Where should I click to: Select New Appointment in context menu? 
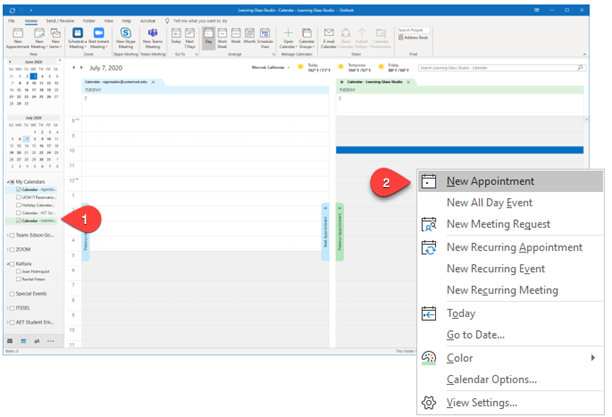tap(511, 182)
